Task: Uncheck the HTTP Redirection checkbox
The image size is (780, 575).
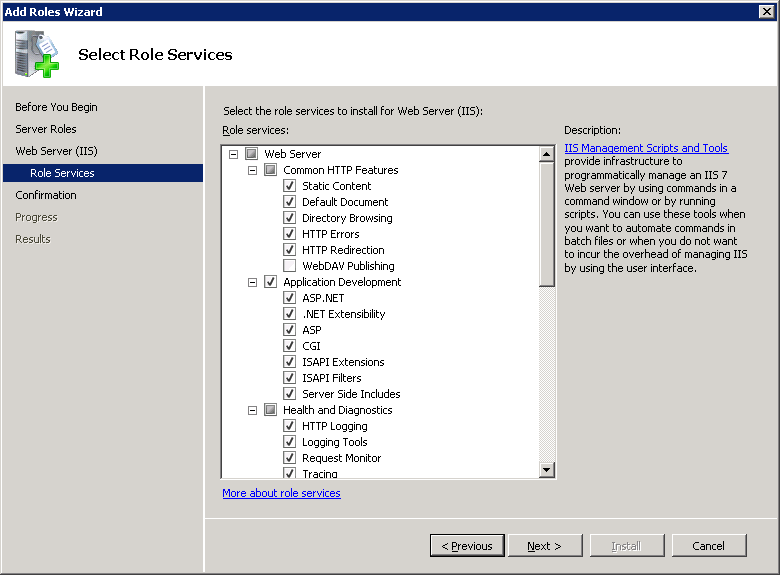Action: (x=290, y=250)
